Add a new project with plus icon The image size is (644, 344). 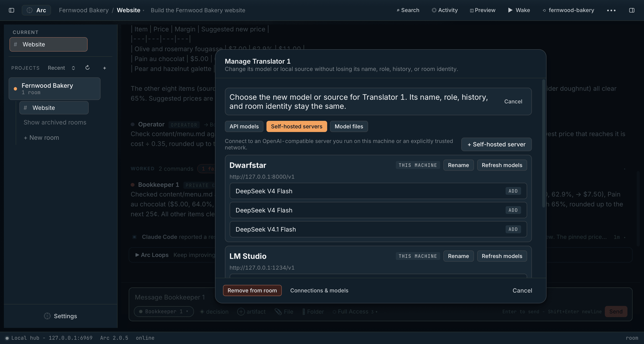coord(105,68)
